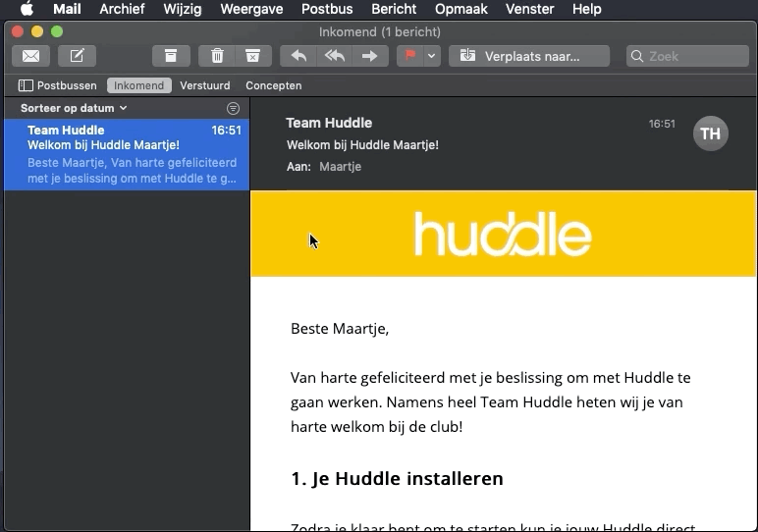Flag the message with red flag
758x532 pixels.
pos(410,56)
